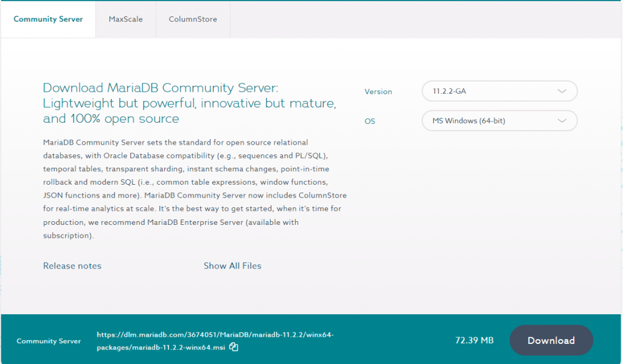Viewport: 623px width, 364px height.
Task: Click the OS field label
Action: coord(369,121)
